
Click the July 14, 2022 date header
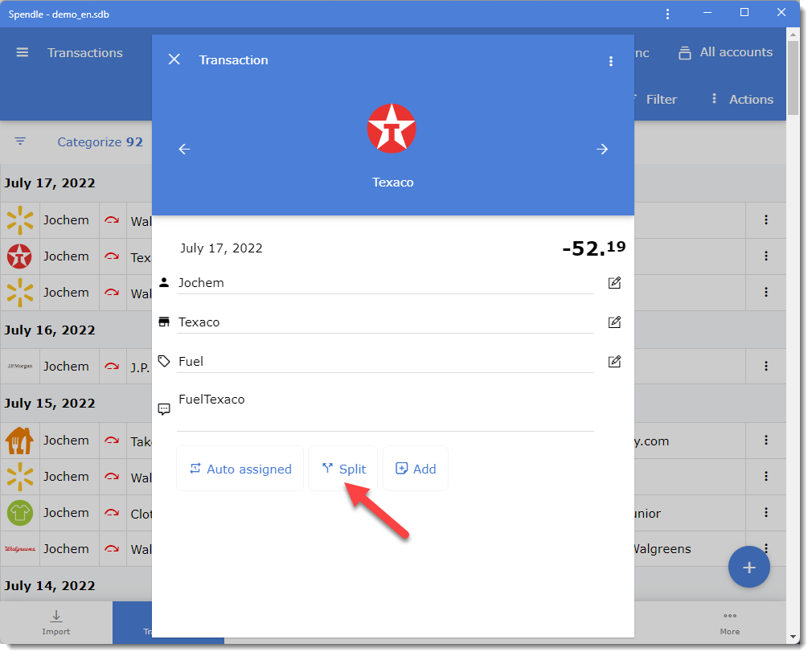(50, 585)
